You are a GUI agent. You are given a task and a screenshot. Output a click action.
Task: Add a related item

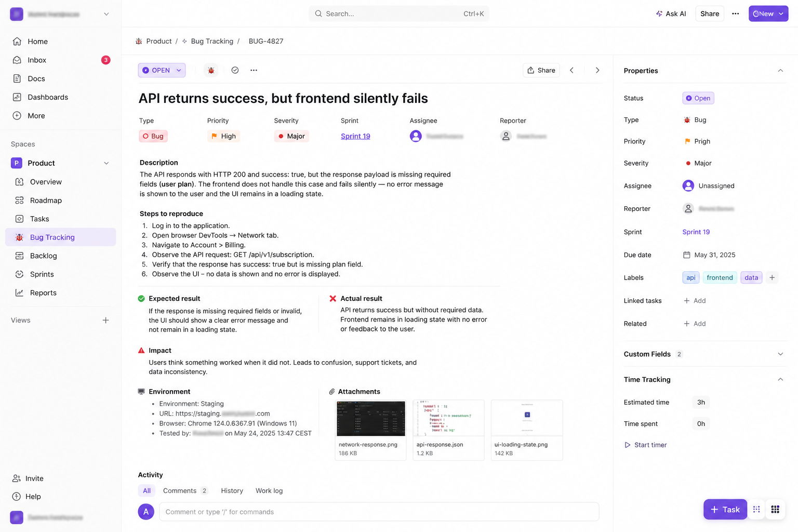pyautogui.click(x=695, y=324)
